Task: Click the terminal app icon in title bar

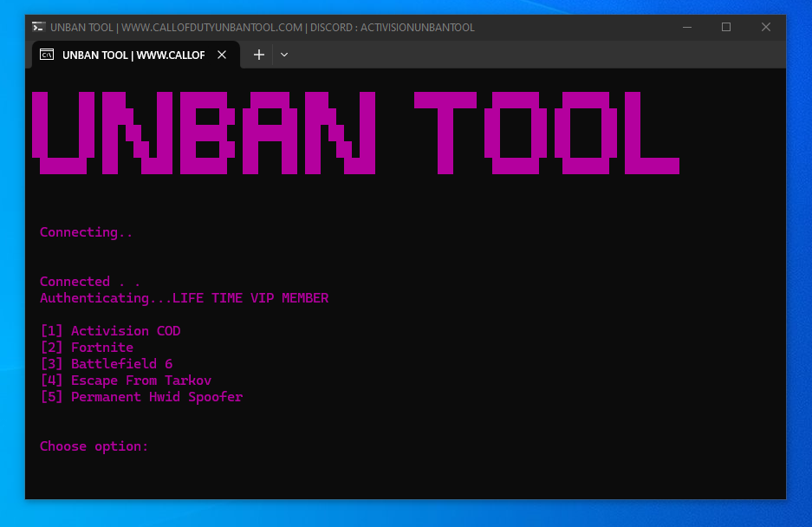Action: tap(38, 27)
